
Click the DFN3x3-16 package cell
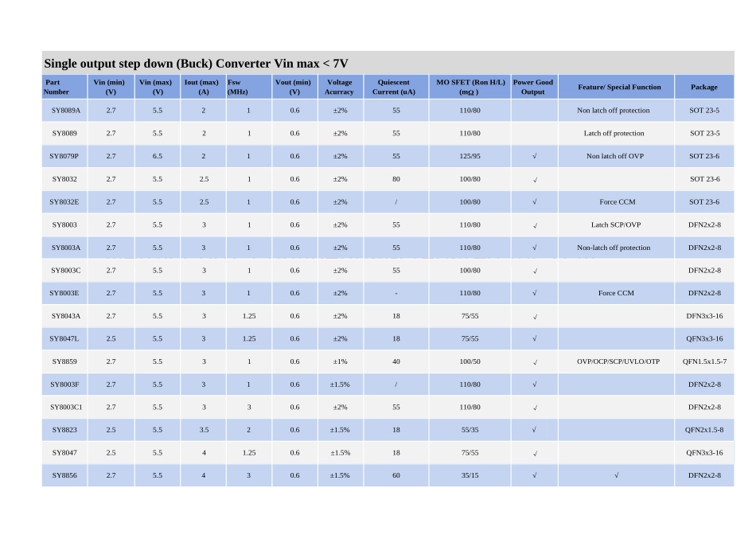704,316
